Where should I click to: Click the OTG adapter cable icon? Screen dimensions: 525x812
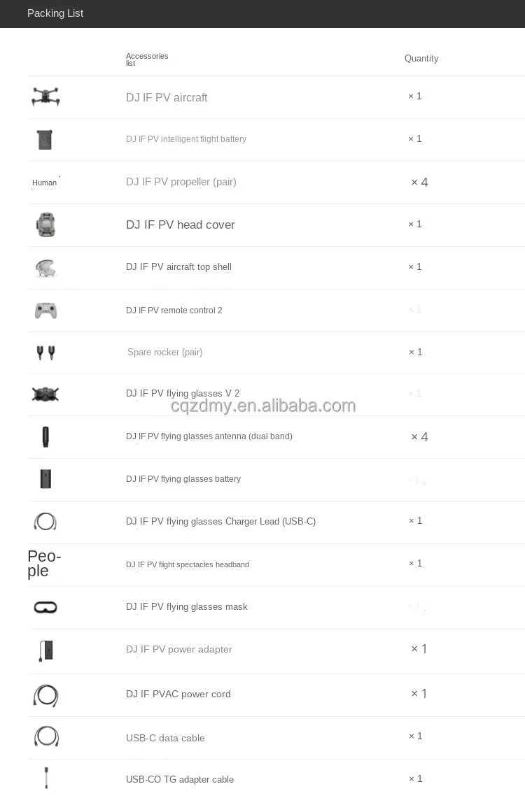(46, 778)
